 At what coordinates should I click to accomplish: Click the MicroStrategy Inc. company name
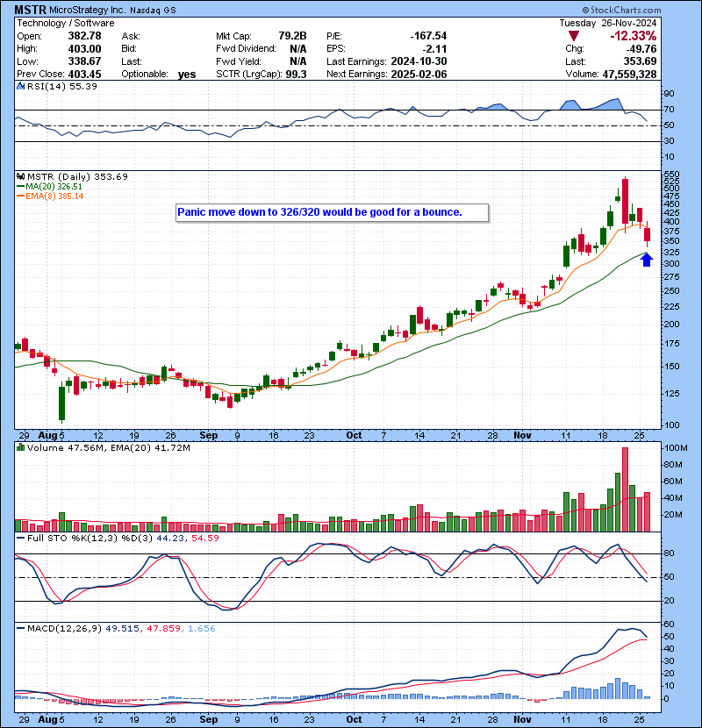88,10
